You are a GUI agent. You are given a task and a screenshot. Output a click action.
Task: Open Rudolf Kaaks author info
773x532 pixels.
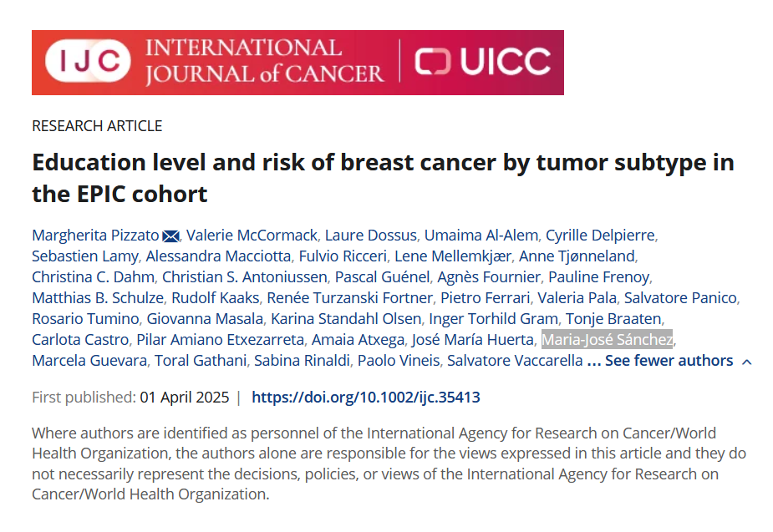(216, 298)
